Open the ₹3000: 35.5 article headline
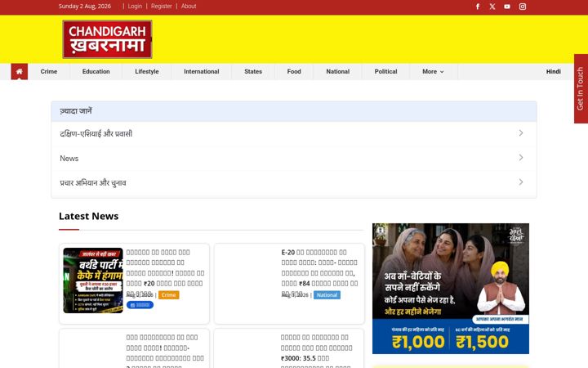The height and width of the screenshot is (368, 588). (x=317, y=351)
